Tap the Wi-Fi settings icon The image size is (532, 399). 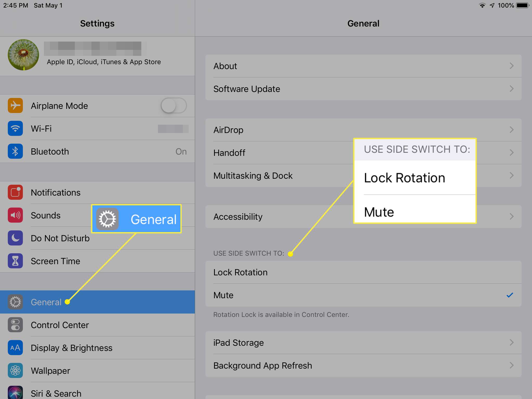(15, 128)
